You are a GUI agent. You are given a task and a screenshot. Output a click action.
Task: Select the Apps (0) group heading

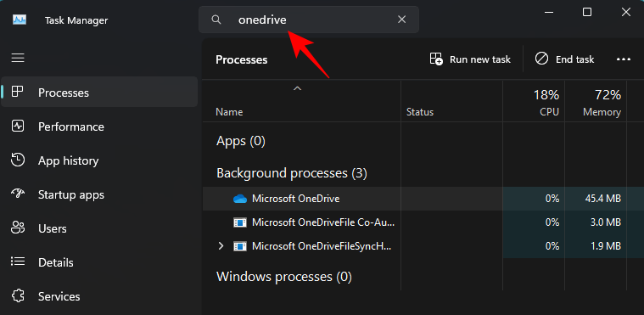pyautogui.click(x=241, y=142)
